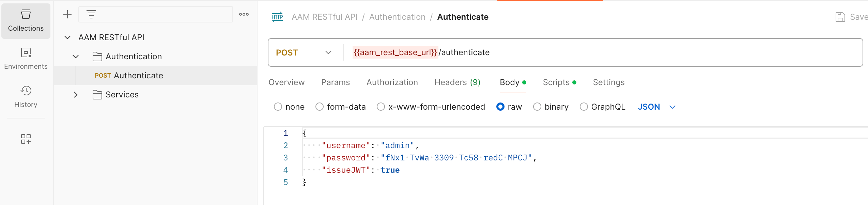Switch to the Body tab
This screenshot has height=205, width=868.
tap(513, 82)
